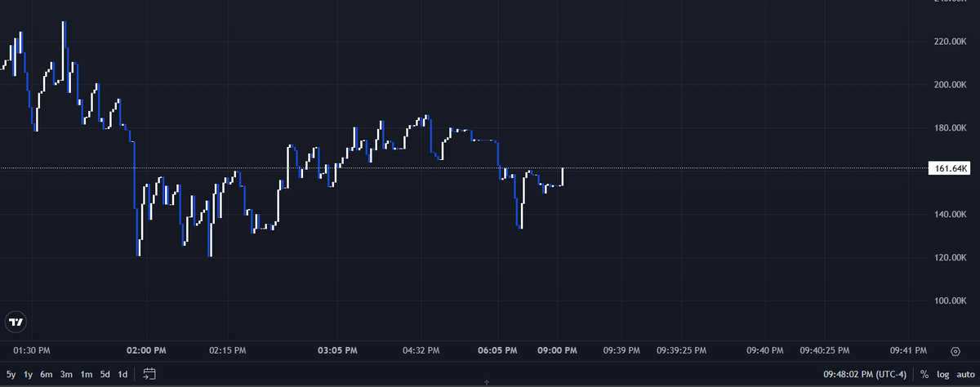Open the TradingView logo link
Screen dimensions: 980x387
click(16, 322)
